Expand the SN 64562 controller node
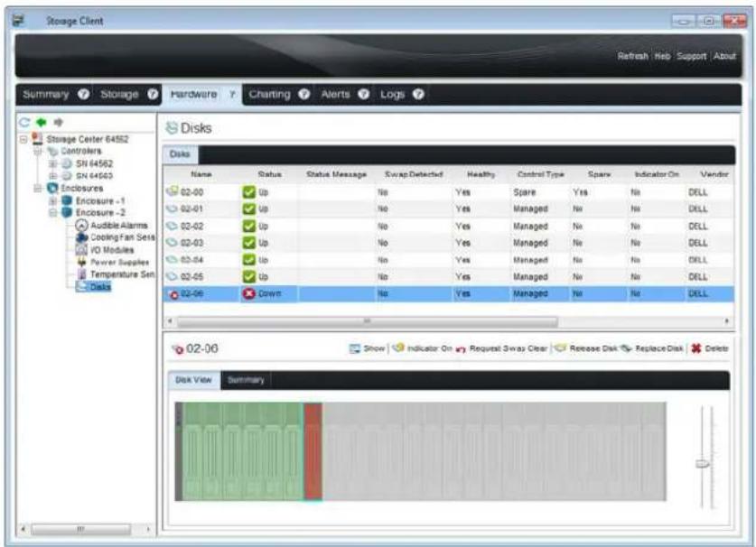 pos(53,164)
